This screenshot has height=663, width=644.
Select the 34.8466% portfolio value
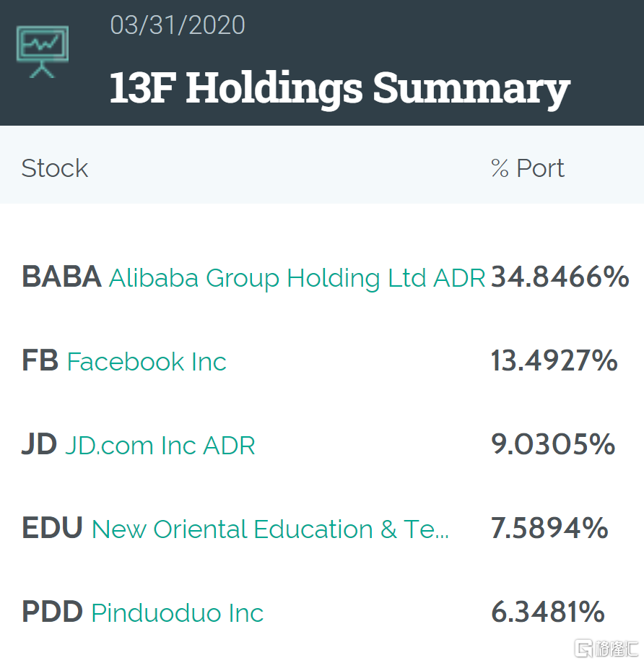[560, 277]
